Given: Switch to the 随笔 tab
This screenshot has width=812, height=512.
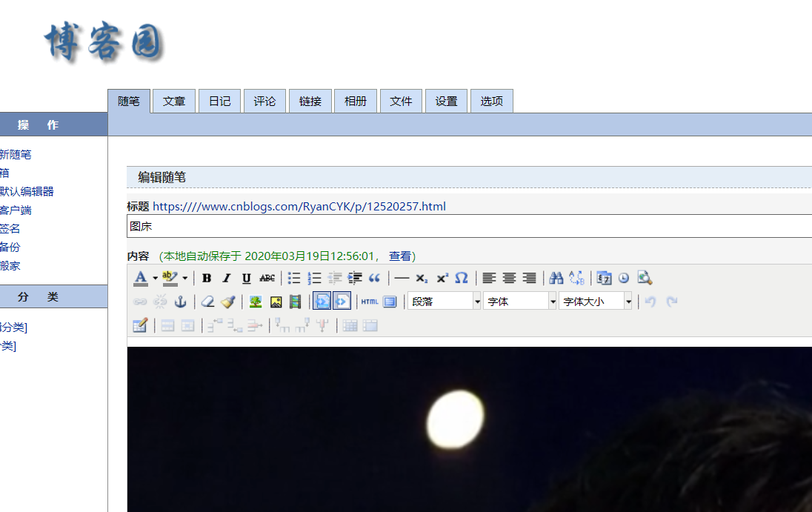Looking at the screenshot, I should [129, 101].
